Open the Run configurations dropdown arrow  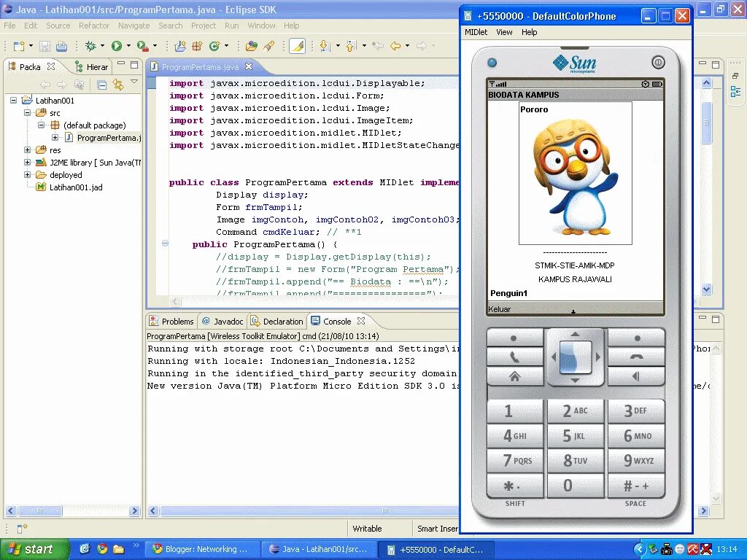pyautogui.click(x=128, y=46)
